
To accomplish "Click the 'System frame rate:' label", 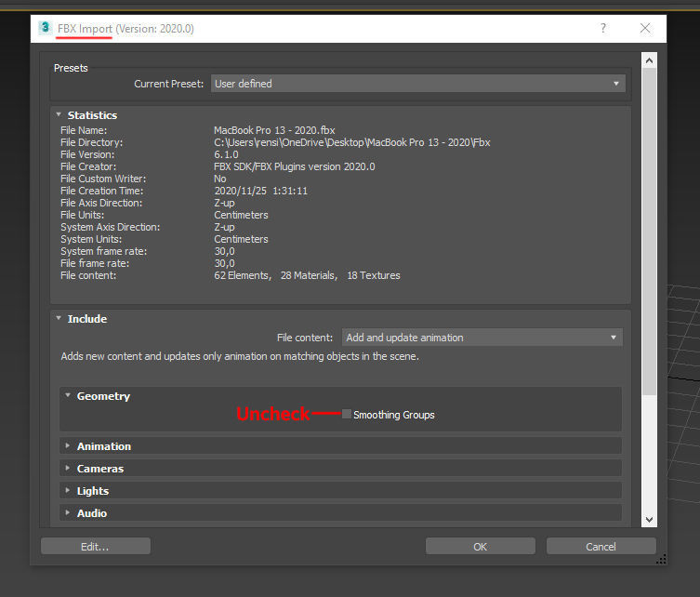I will tap(103, 251).
